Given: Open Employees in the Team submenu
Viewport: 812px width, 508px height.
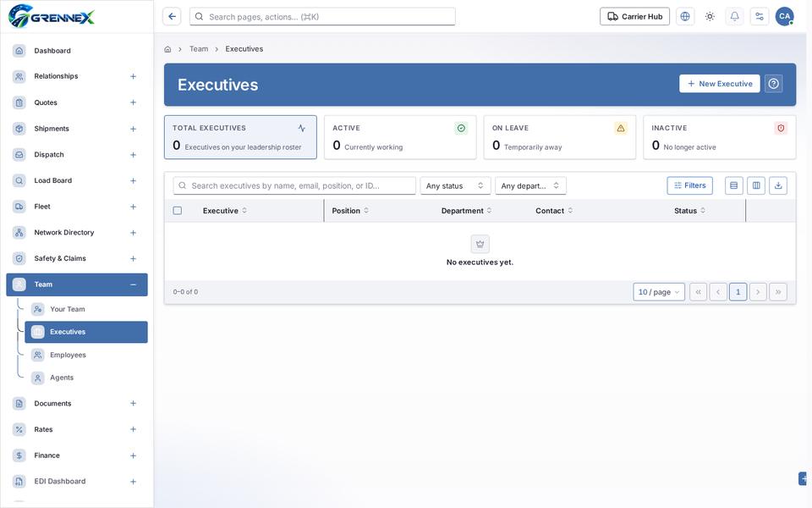Looking at the screenshot, I should [x=68, y=355].
